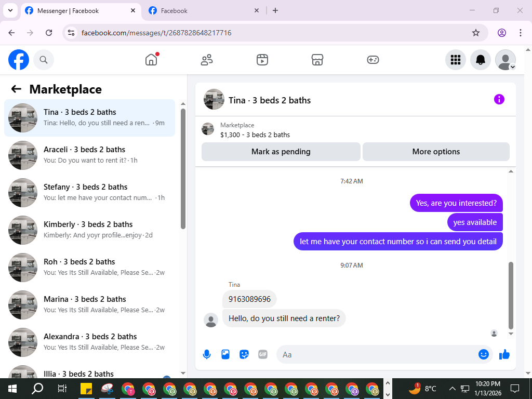This screenshot has height=399, width=532.
Task: View site information icon in address bar
Action: tap(71, 33)
